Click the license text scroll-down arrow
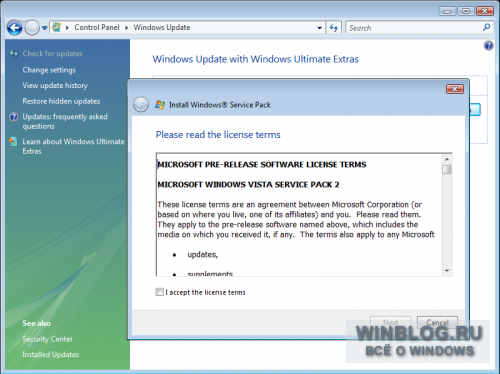 pos(447,271)
